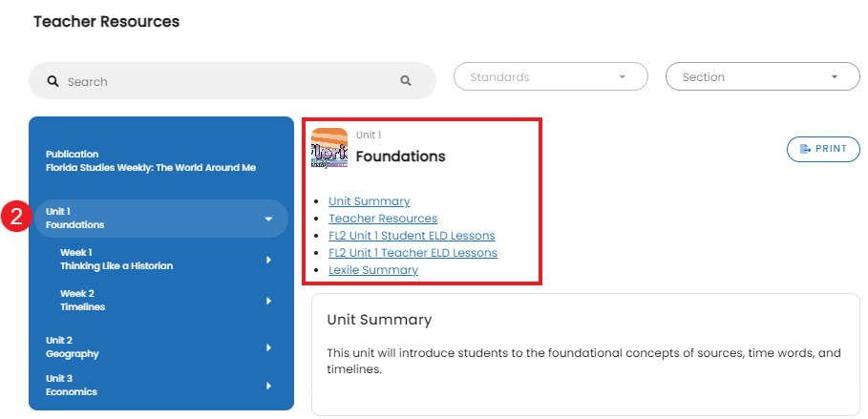The width and height of the screenshot is (868, 419).
Task: Select Week 1 Thinking Like a Historian
Action: pos(160,259)
